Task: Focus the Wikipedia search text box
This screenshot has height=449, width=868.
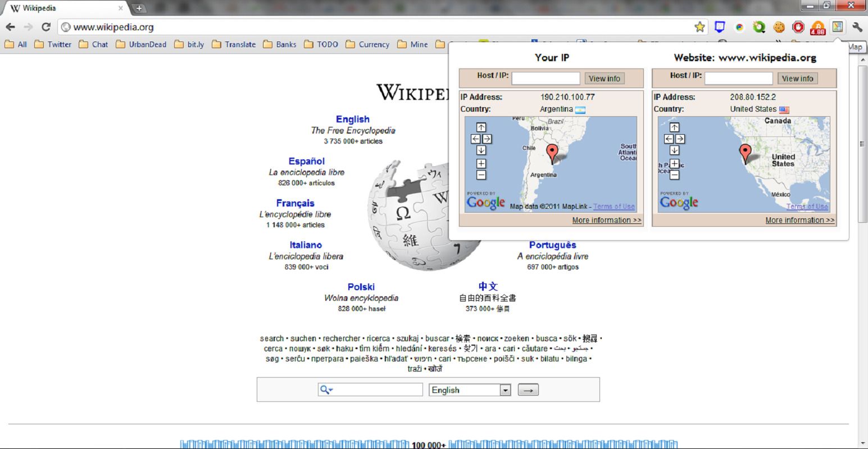Action: [370, 390]
